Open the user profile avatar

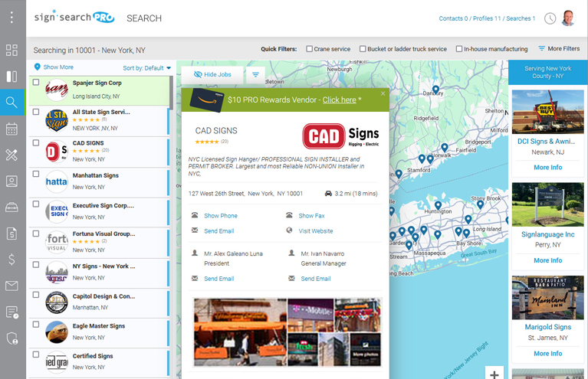(x=568, y=18)
